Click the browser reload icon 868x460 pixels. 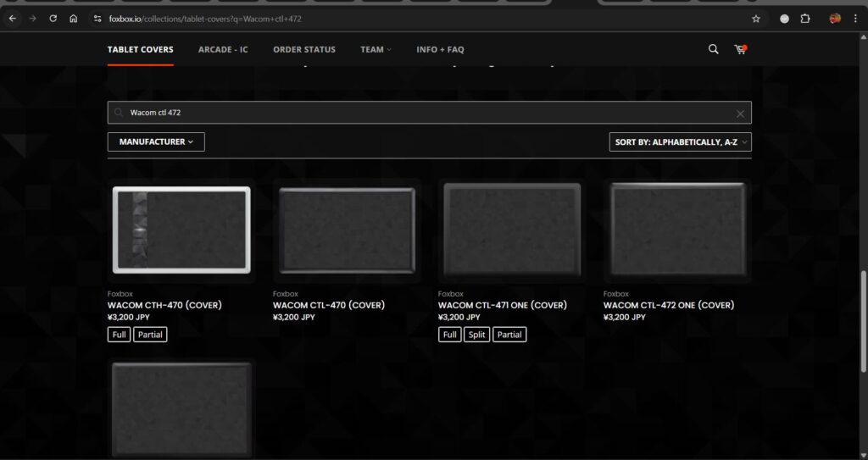point(53,19)
